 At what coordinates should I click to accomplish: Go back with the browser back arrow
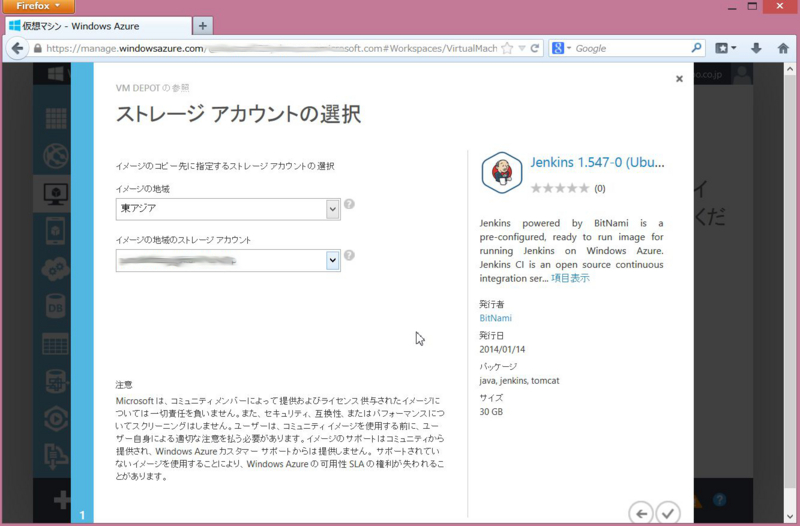tap(17, 48)
